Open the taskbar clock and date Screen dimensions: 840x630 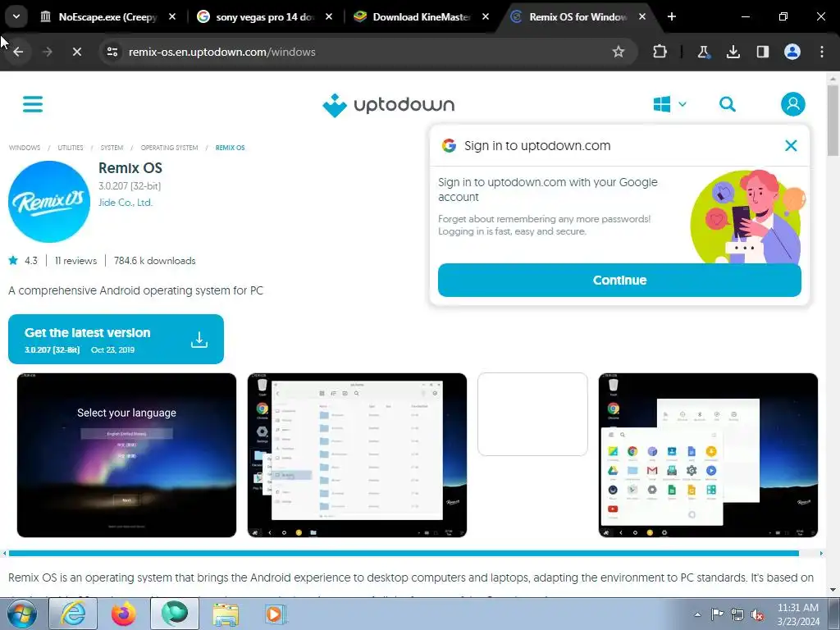797,614
